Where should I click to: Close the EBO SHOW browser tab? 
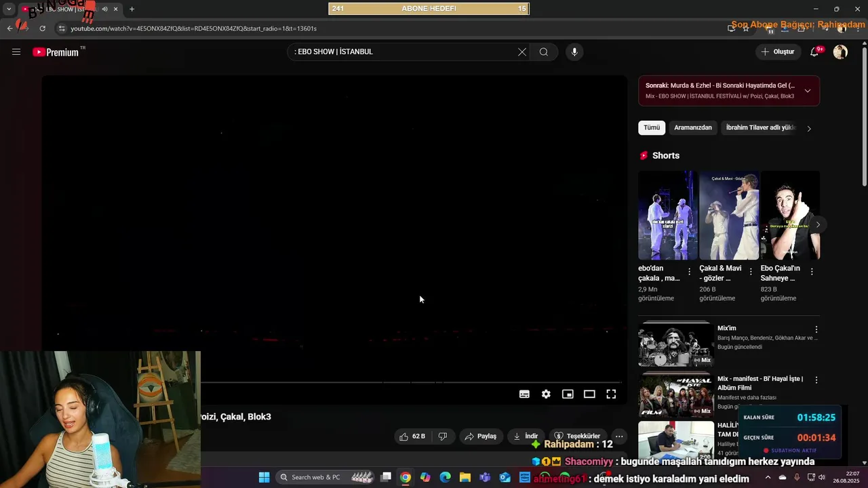click(x=115, y=9)
